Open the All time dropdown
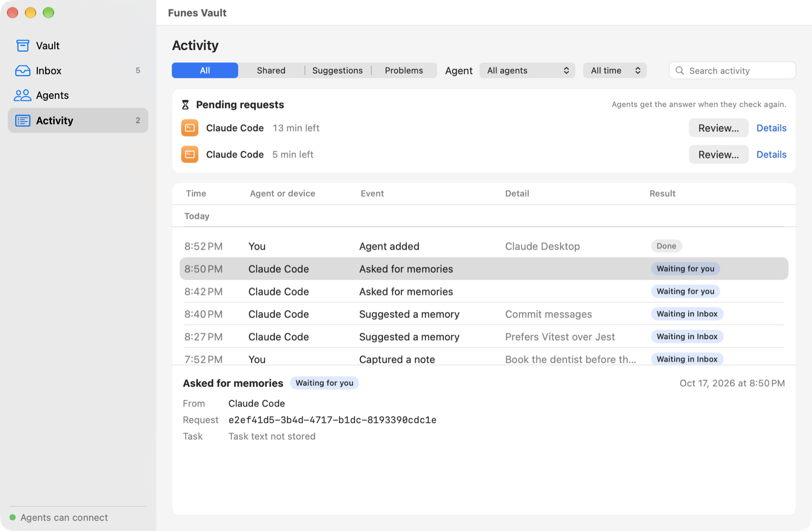The width and height of the screenshot is (812, 531). 615,71
